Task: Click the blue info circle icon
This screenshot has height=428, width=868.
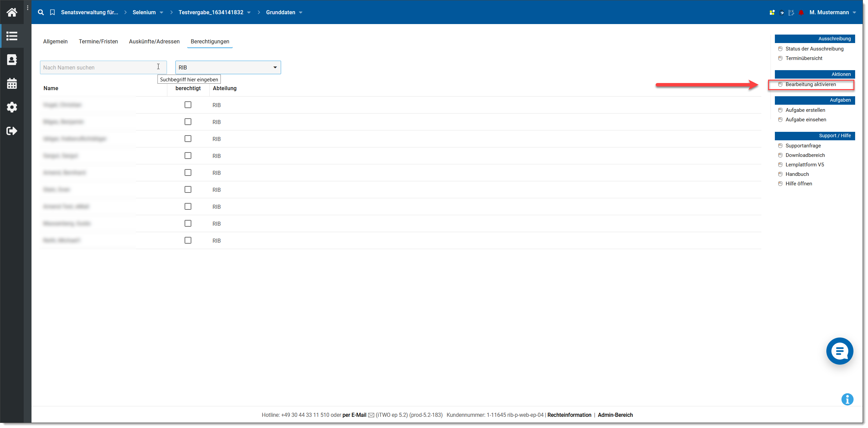Action: pos(847,399)
